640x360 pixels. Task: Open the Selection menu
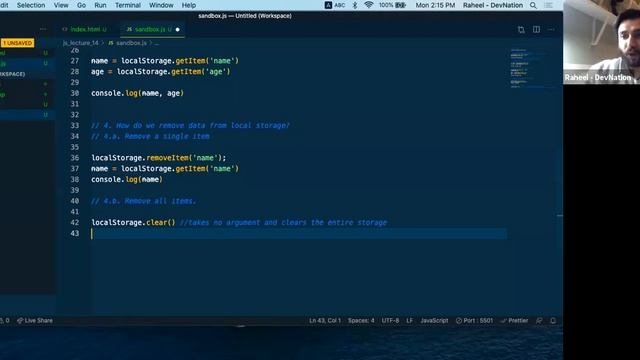[31, 5]
